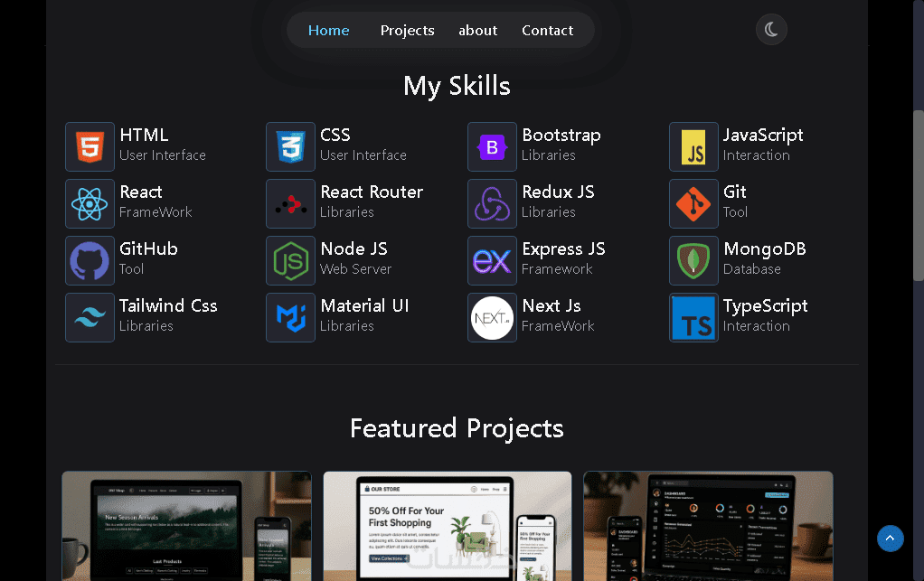Click the scroll-to-top arrow button
This screenshot has width=924, height=581.
click(890, 538)
